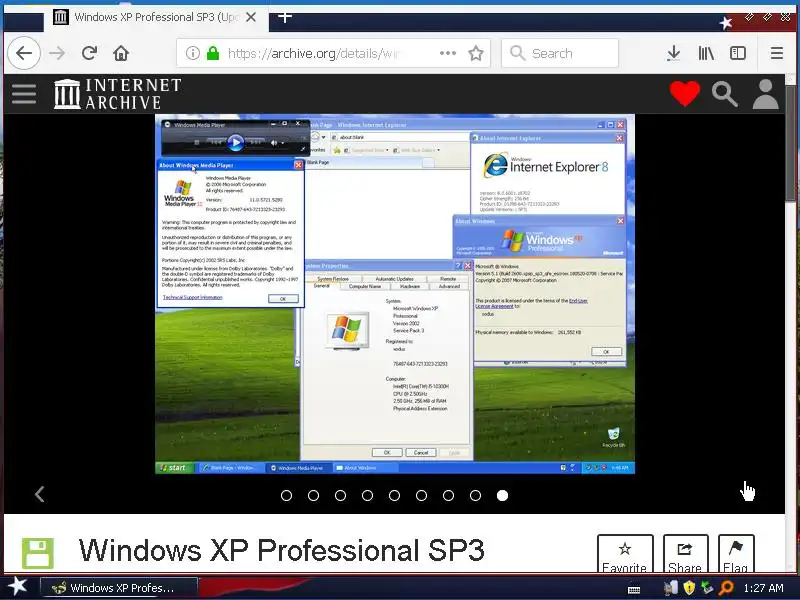Focus the Firefox Search box
Image resolution: width=800 pixels, height=600 pixels.
tap(560, 53)
